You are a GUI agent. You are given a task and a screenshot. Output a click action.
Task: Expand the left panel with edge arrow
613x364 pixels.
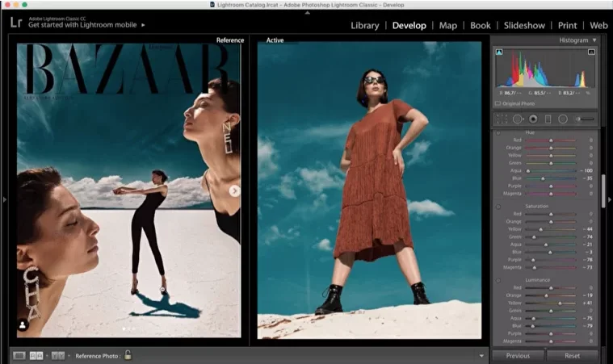click(x=4, y=199)
